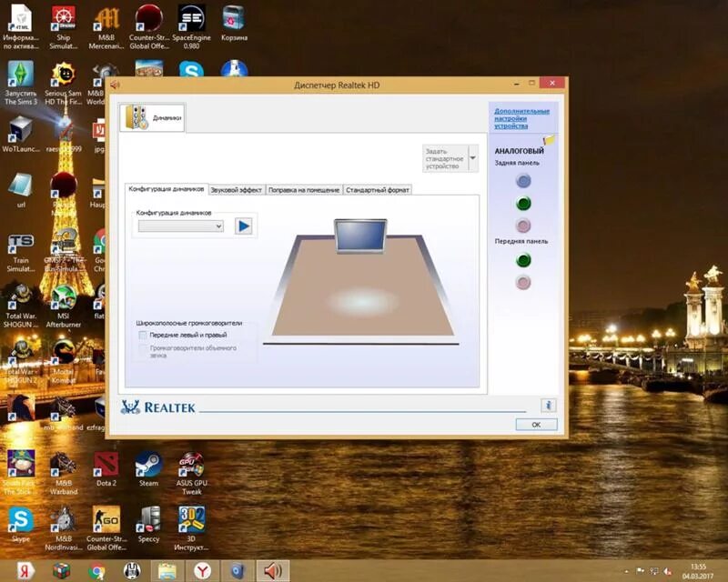
Task: Click the blue line-in jack icon
Action: coord(523,181)
